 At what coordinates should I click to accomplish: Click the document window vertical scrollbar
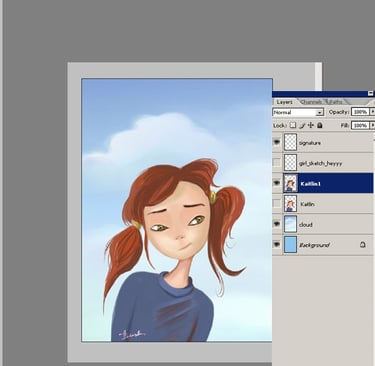318,77
